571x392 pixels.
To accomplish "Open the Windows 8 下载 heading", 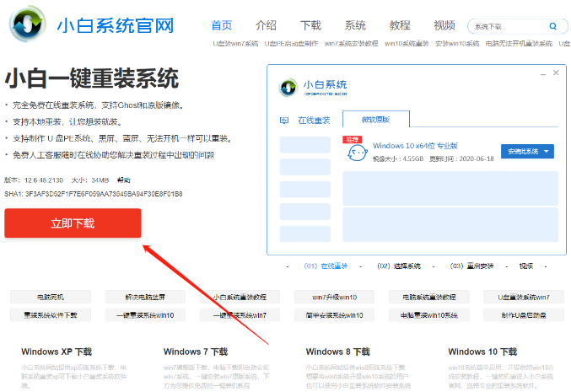I will [x=338, y=352].
